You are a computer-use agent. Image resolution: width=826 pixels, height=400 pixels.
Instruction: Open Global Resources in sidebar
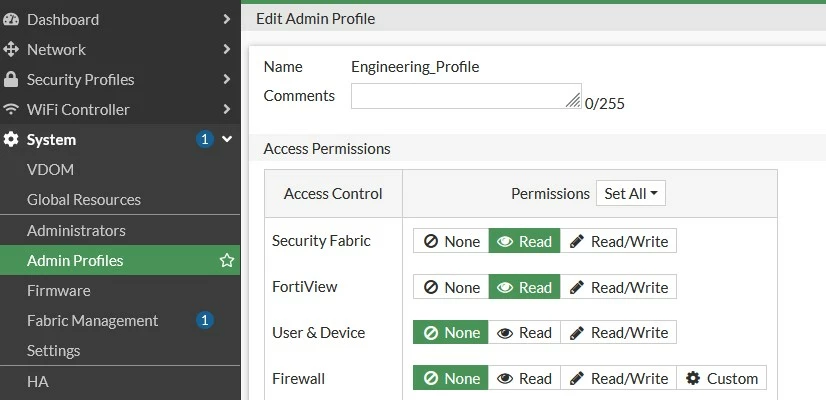coord(120,200)
